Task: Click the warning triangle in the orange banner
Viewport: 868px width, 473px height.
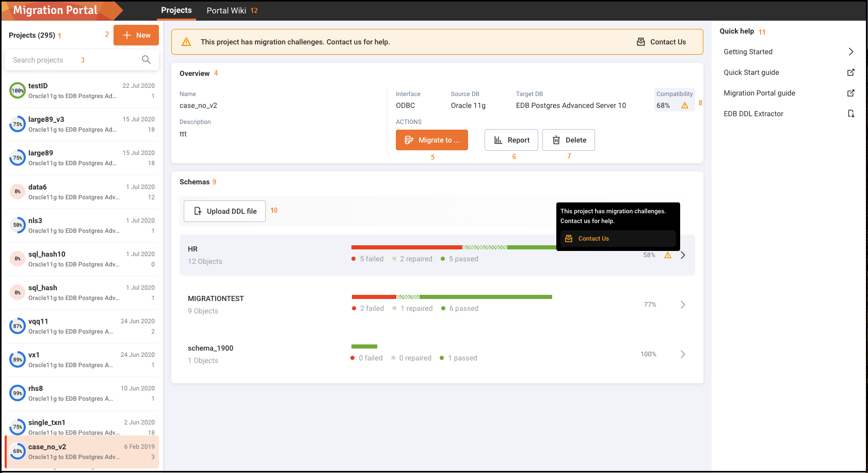Action: (186, 42)
